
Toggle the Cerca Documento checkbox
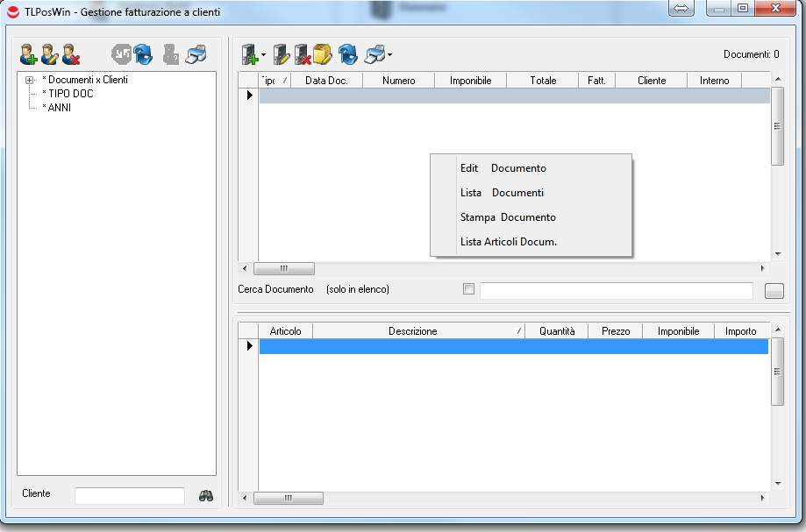coord(468,289)
